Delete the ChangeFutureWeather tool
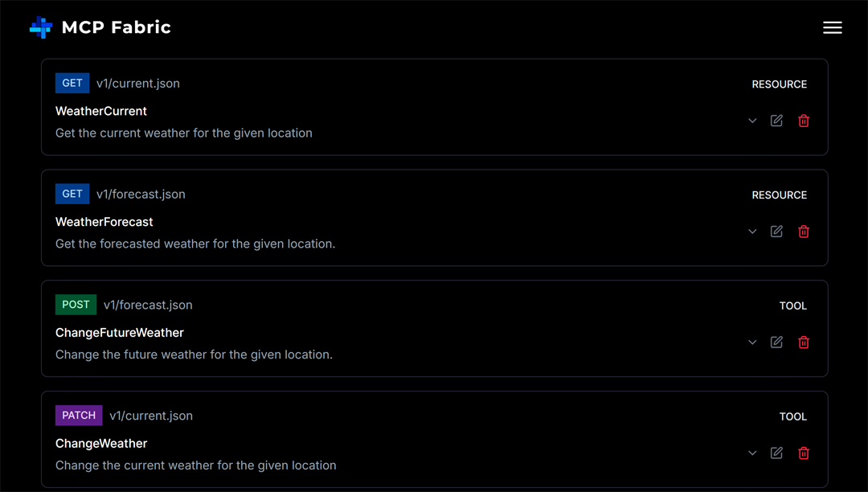 pos(804,342)
